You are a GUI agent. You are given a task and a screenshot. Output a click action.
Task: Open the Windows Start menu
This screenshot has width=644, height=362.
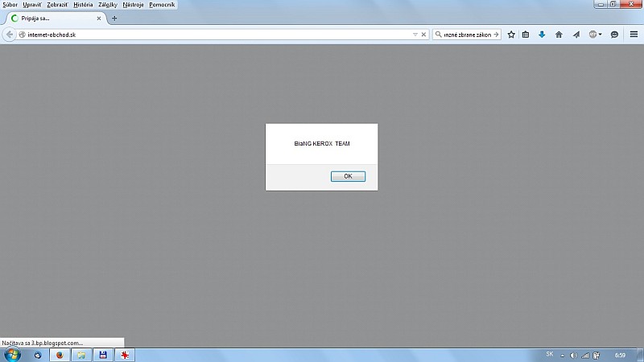click(x=11, y=354)
